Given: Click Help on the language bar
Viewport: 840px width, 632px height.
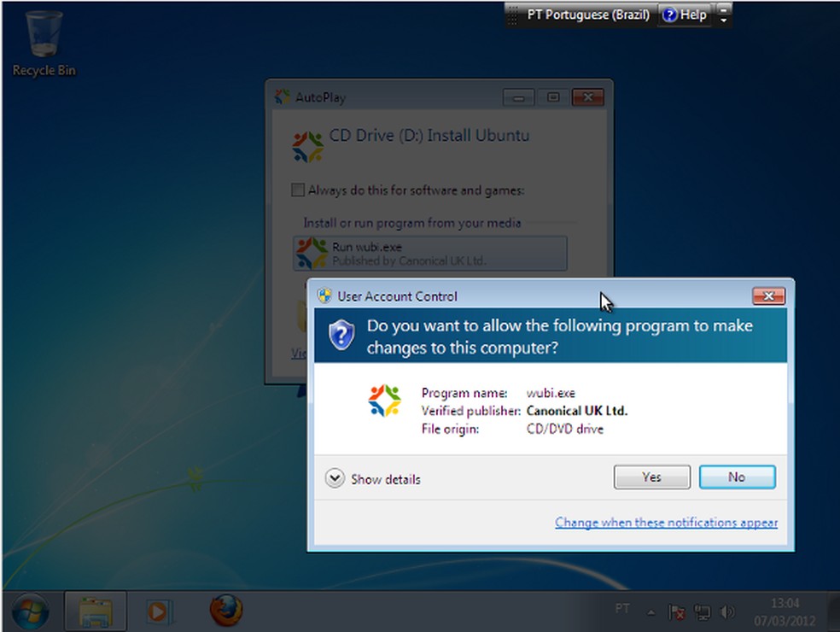Looking at the screenshot, I should point(685,15).
